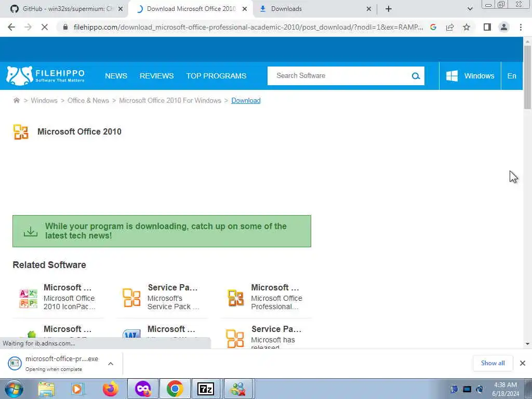Click the Office IconPack thumbnail icon
532x399 pixels.
29,298
